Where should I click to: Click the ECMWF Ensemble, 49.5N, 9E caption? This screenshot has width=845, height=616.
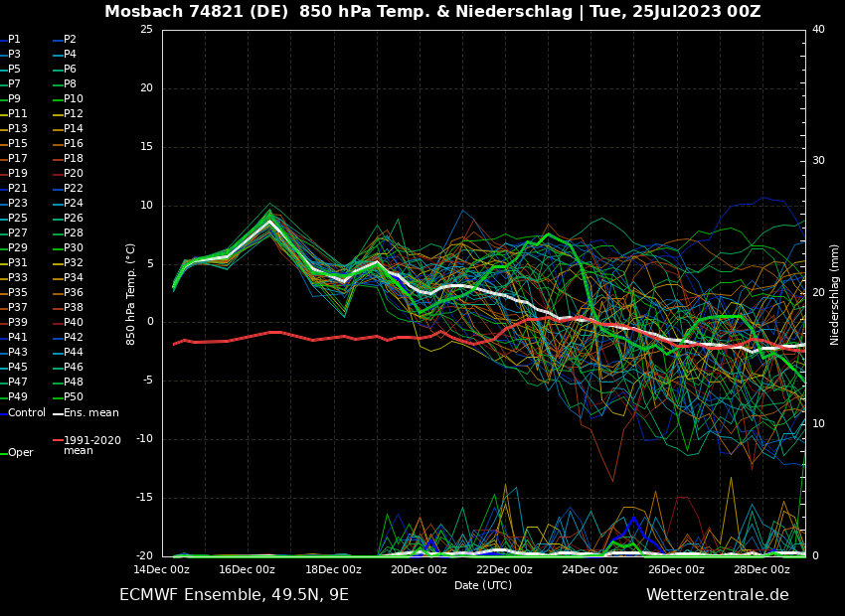[x=234, y=595]
